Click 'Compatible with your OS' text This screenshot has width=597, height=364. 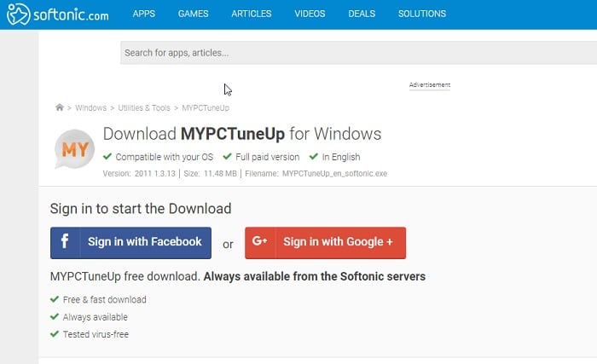tap(164, 157)
